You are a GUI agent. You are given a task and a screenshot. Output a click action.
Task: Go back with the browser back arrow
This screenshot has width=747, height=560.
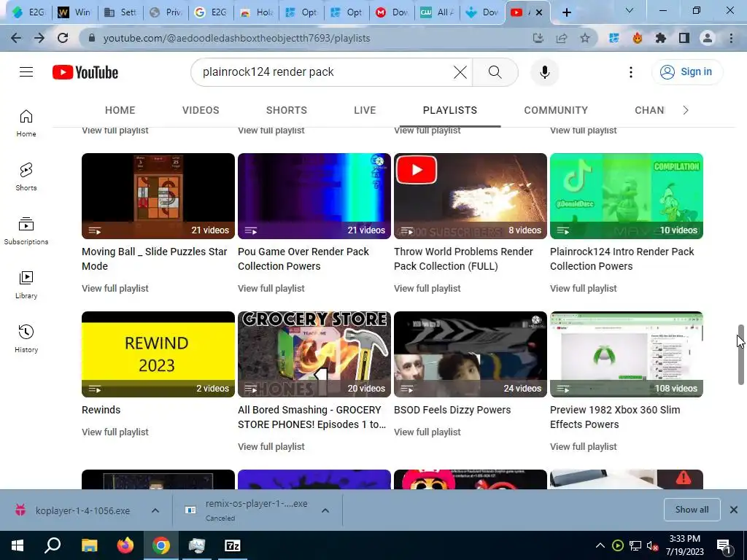pyautogui.click(x=16, y=38)
